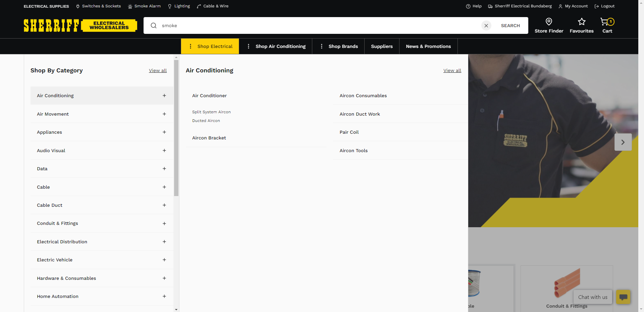Advance banner with next arrow

coord(623,142)
